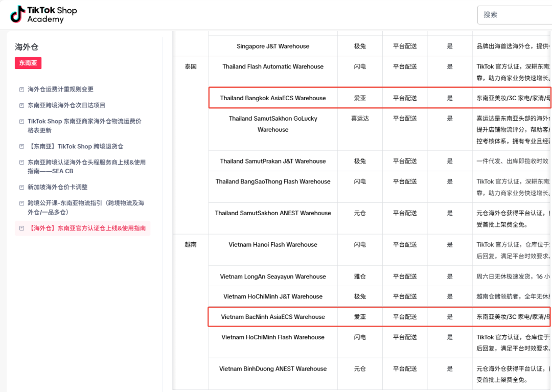Select the 东南亚 region tag

28,63
